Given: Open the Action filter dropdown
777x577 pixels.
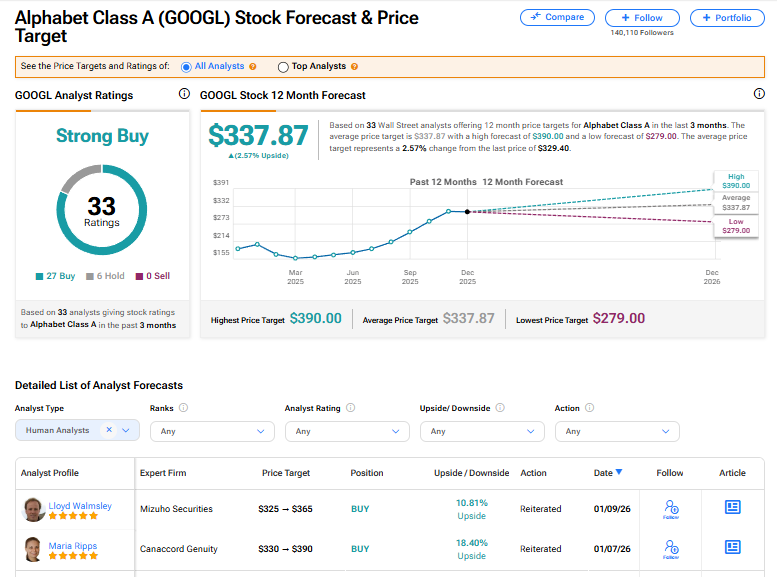Looking at the screenshot, I should pos(617,431).
